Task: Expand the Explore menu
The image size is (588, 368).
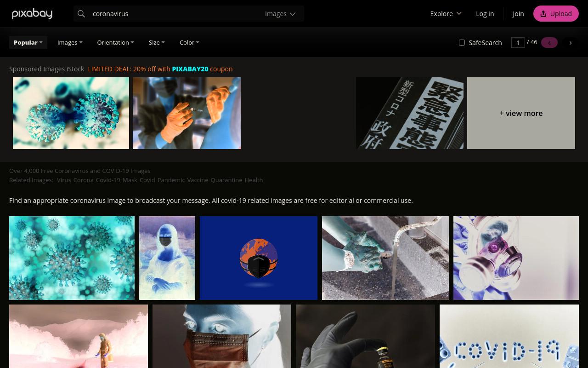Action: 446,14
